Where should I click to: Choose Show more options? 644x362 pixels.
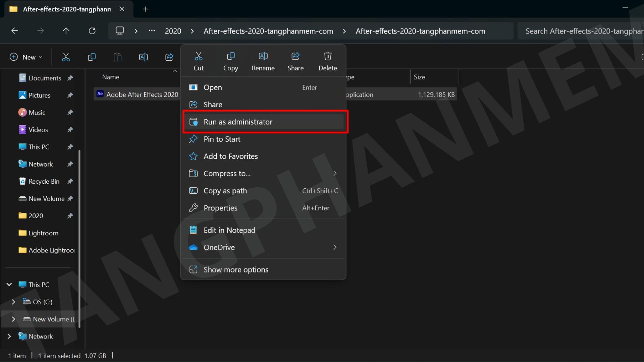(263, 269)
